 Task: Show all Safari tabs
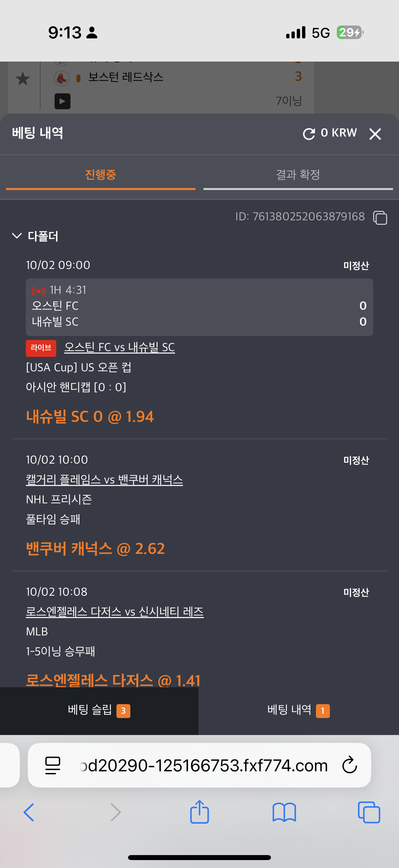pos(369,812)
